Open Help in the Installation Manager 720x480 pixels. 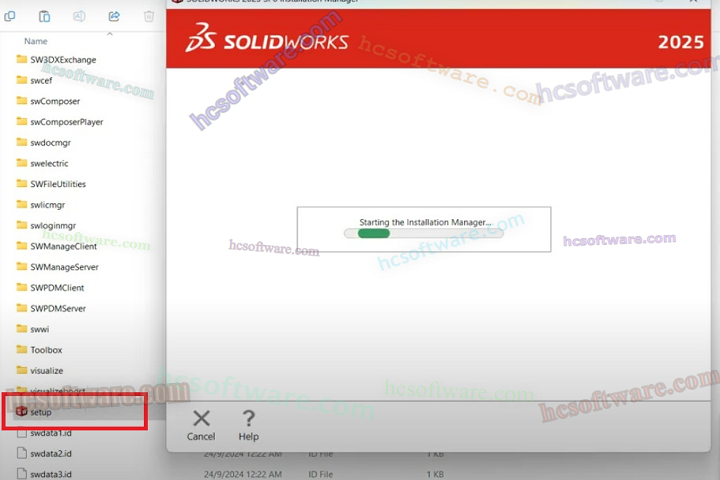[x=248, y=425]
